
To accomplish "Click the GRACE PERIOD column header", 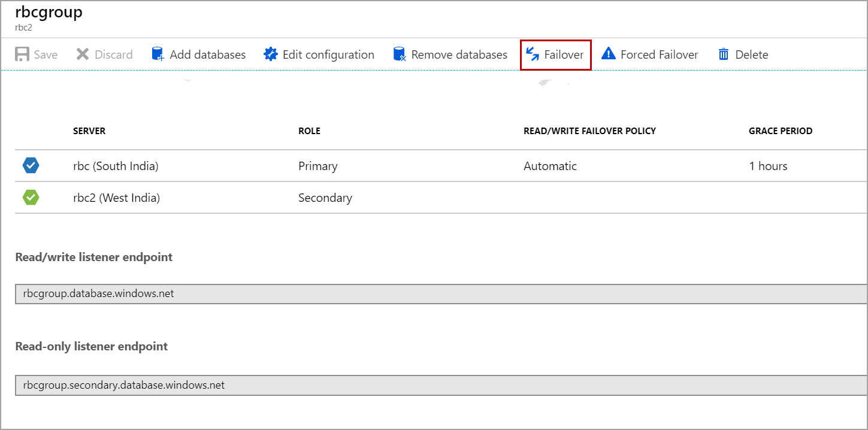I will (x=780, y=131).
